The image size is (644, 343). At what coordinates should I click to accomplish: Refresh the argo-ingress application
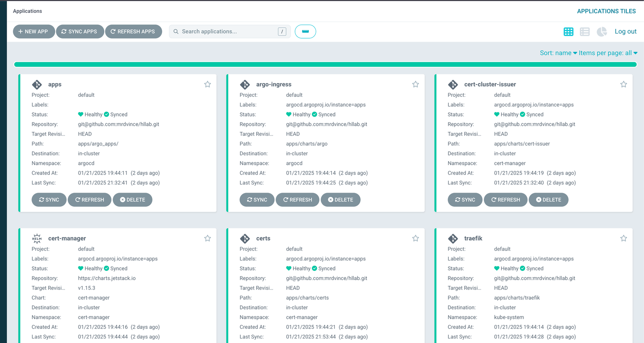(297, 200)
